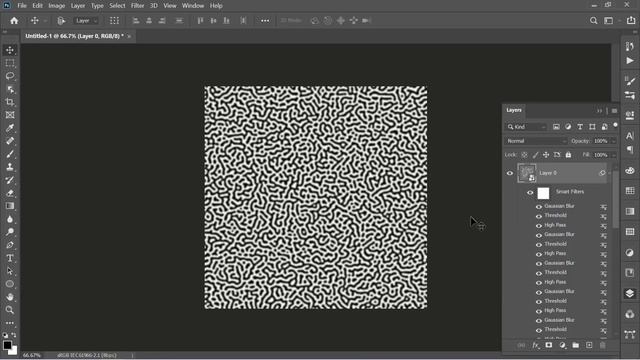Screen dimensions: 640x360
Task: Select the Move tool in the toolbox
Action: pyautogui.click(x=10, y=50)
